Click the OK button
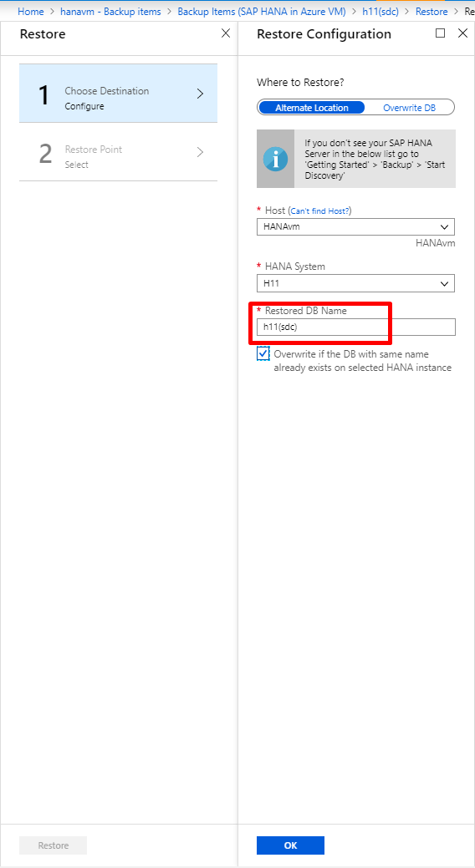 coord(290,845)
